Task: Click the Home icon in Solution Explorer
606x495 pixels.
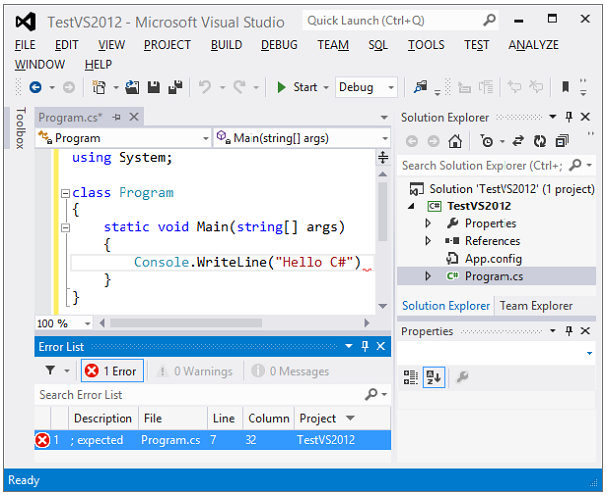Action: click(455, 141)
